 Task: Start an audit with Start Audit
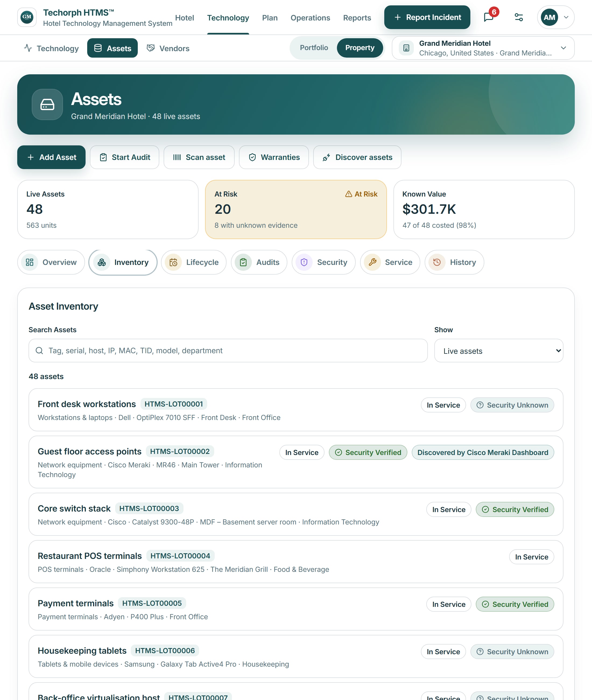pos(125,157)
